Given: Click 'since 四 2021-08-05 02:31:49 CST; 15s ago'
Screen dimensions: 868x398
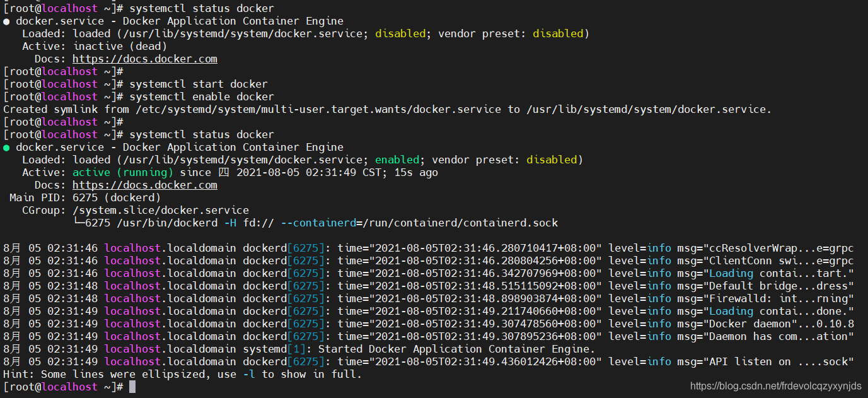Looking at the screenshot, I should (x=309, y=172).
